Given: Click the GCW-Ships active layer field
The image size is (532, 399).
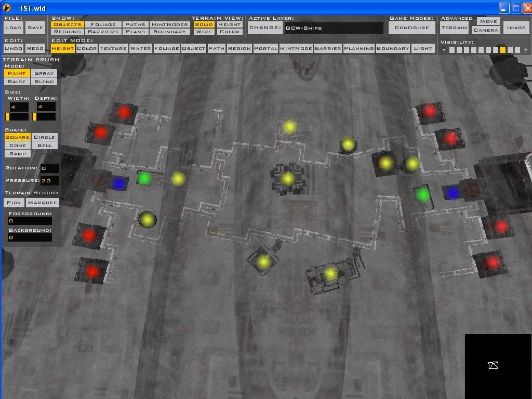Looking at the screenshot, I should pyautogui.click(x=334, y=28).
